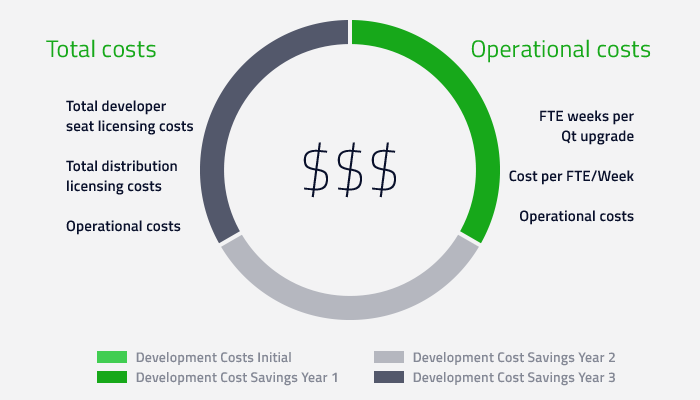Select the Development Cost Savings Year 2 swatch
The image size is (700, 400).
click(388, 357)
